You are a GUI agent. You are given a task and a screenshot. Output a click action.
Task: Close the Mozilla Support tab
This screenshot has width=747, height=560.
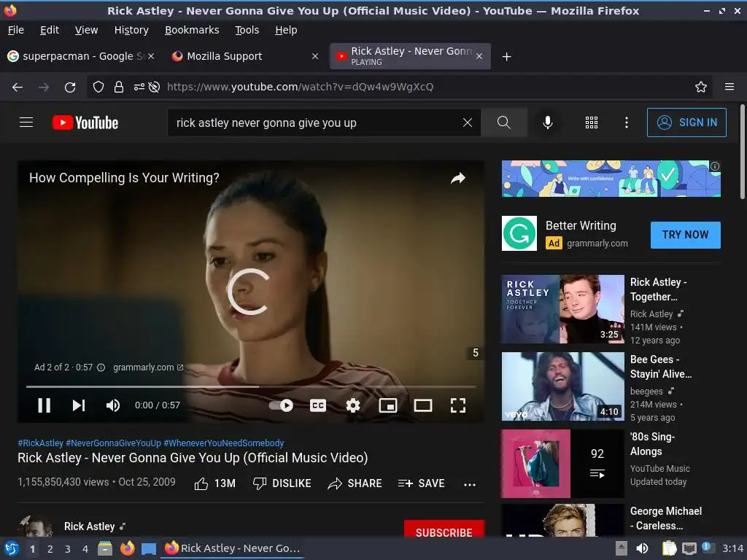[315, 56]
